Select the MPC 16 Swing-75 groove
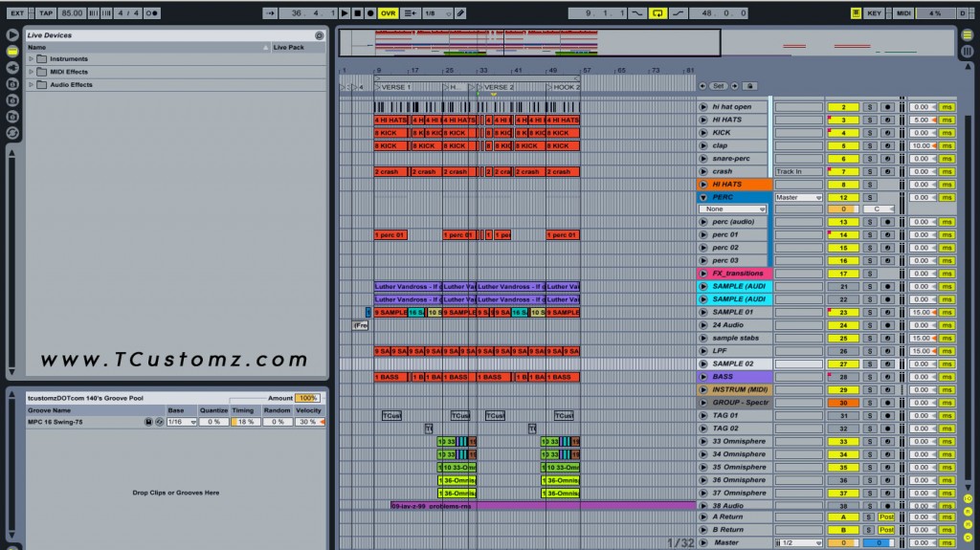The image size is (980, 550). (55, 422)
